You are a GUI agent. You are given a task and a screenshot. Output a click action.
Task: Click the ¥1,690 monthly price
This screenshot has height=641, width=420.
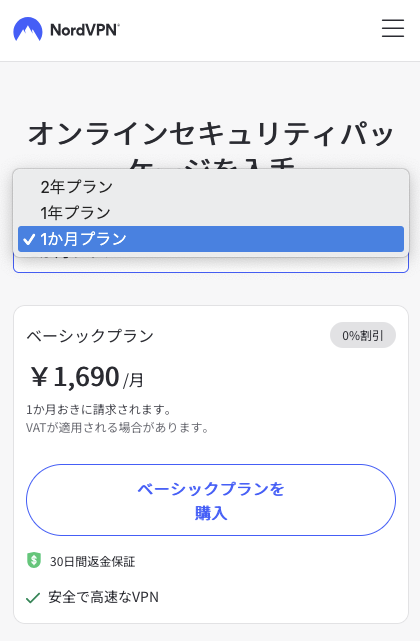pos(75,377)
